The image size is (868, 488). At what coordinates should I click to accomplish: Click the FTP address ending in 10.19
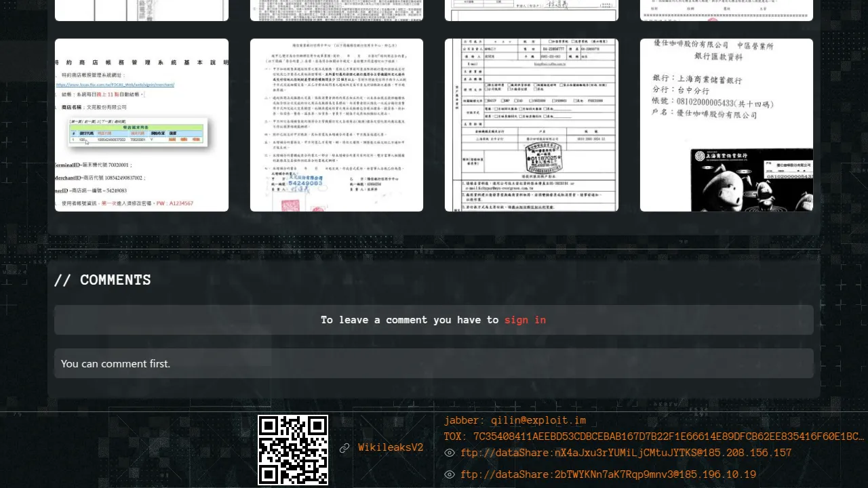click(x=608, y=475)
